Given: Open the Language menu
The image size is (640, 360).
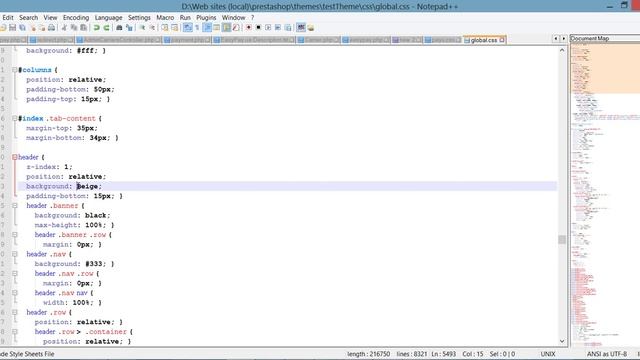Looking at the screenshot, I should (x=108, y=18).
